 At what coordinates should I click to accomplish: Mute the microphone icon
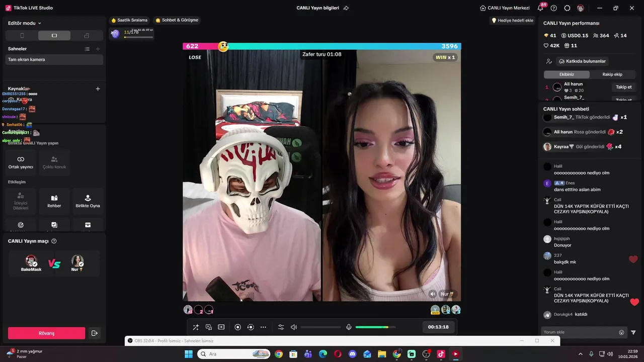(x=349, y=327)
